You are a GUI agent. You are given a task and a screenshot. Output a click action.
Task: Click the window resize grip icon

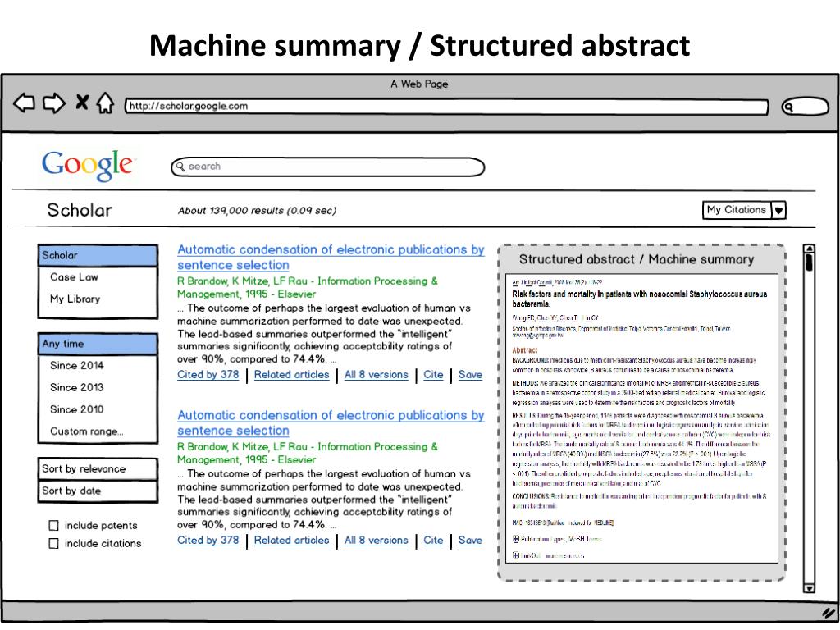829,612
